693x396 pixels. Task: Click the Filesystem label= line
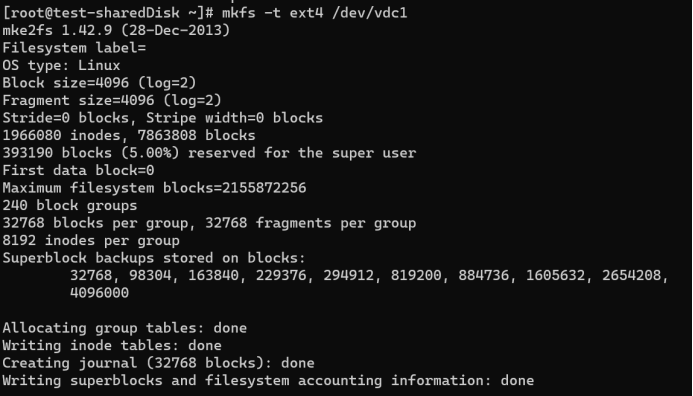coord(74,48)
